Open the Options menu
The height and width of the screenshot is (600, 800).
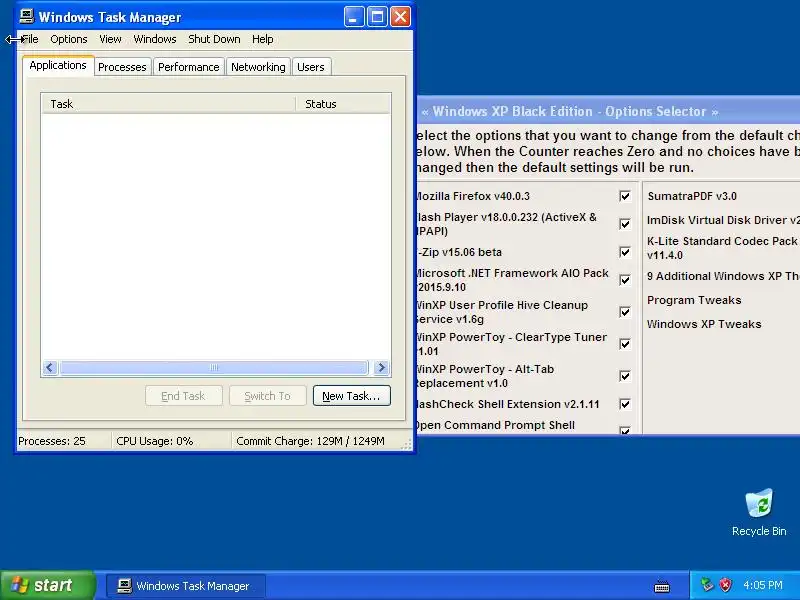[x=68, y=39]
